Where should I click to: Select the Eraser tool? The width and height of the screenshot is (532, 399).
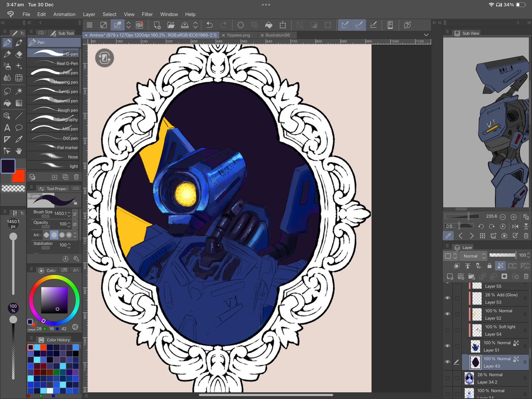pos(19,54)
